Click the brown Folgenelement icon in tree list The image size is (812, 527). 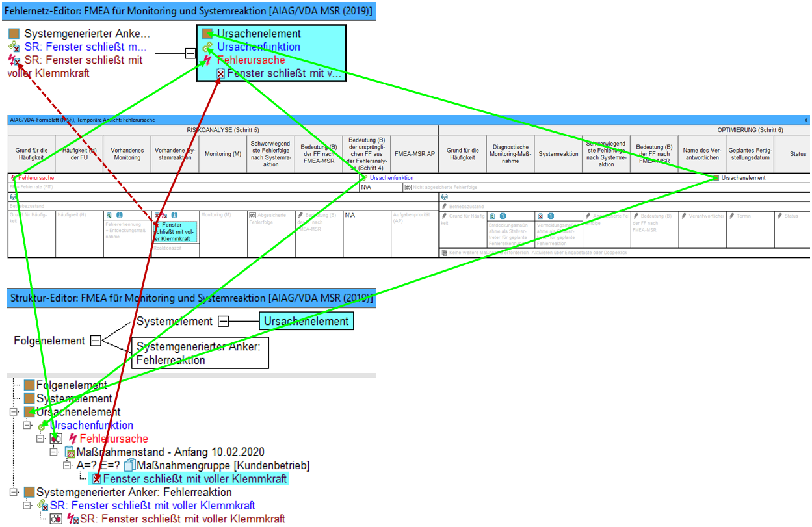(29, 385)
